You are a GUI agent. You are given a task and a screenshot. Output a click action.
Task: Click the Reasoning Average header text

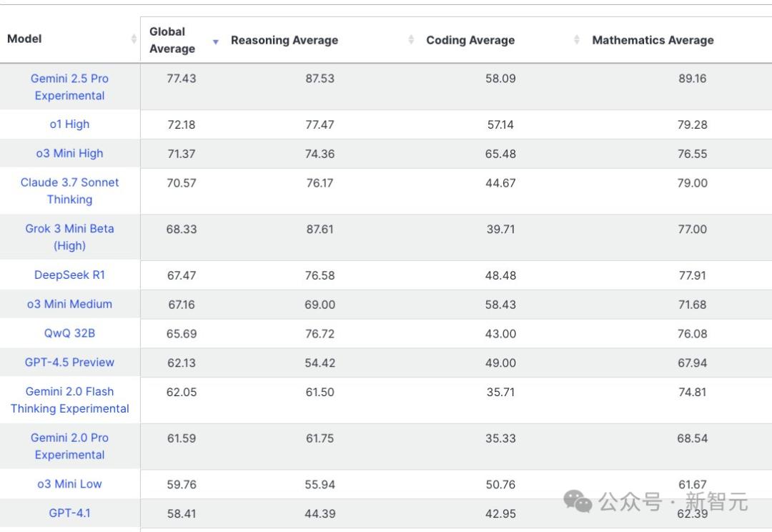click(x=284, y=40)
